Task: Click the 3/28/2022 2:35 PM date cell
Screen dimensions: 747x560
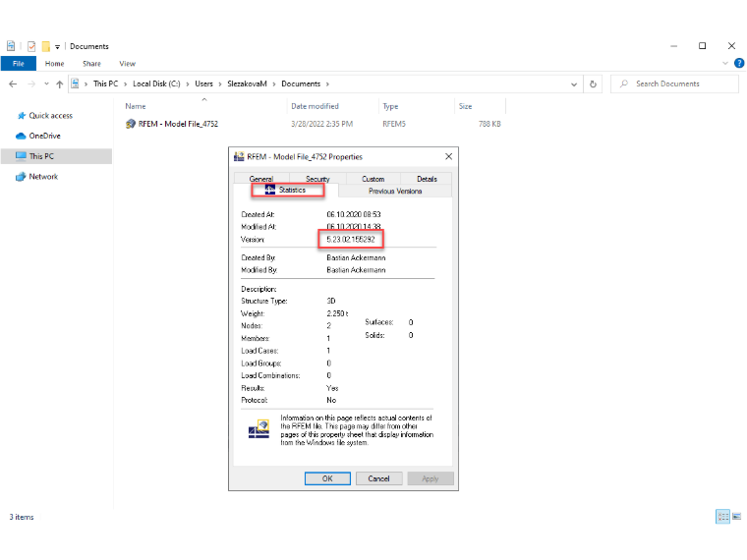Action: 322,124
